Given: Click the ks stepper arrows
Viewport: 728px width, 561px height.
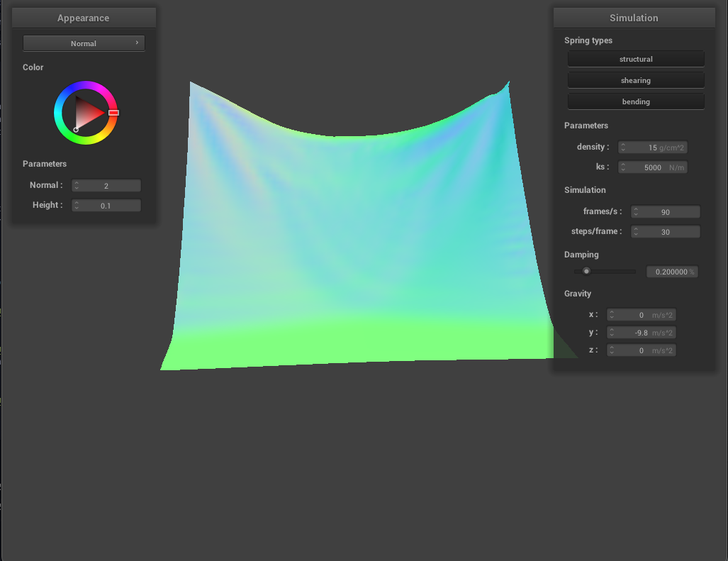Looking at the screenshot, I should pyautogui.click(x=623, y=167).
